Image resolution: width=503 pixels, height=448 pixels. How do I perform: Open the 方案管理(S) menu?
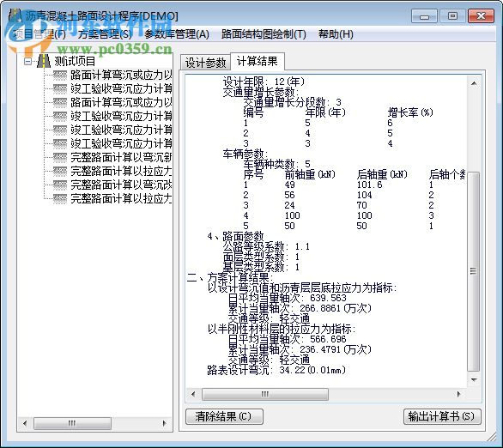tap(105, 34)
